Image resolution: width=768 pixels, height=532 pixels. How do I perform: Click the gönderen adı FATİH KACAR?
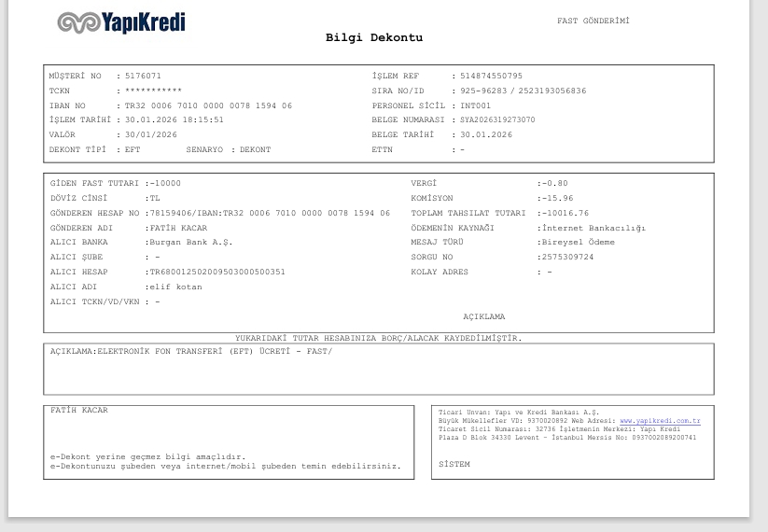(x=178, y=228)
